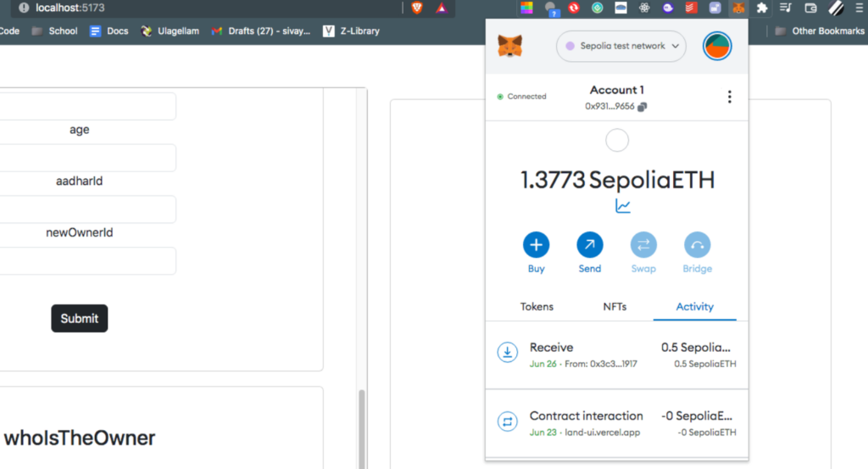Click the Buy plus icon

[536, 245]
